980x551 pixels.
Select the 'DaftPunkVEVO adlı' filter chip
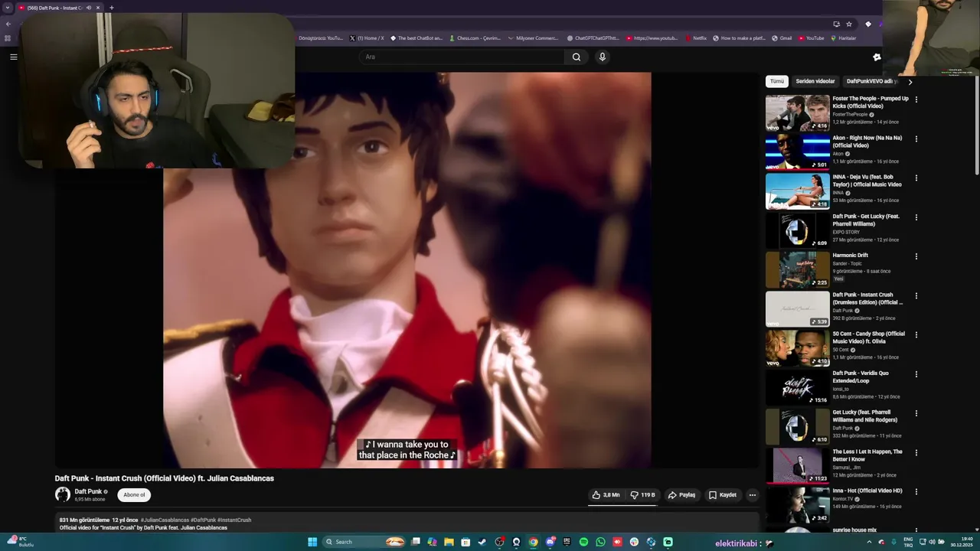(871, 81)
